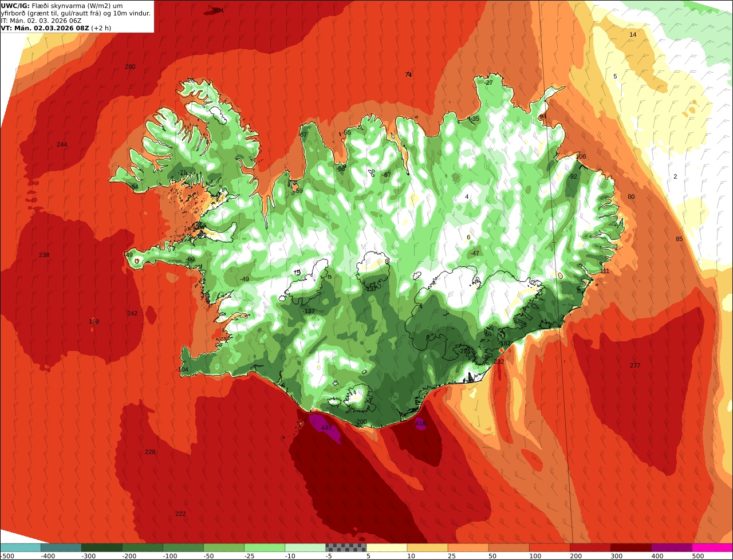
Task: Click the title 'UWC/IG: Flæði skynvarma' line
Action: [62, 6]
